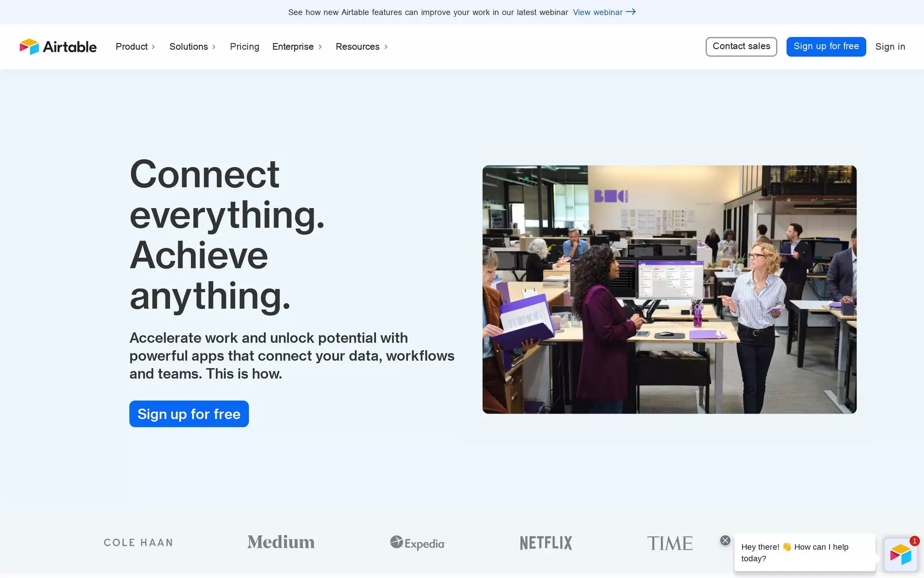This screenshot has width=924, height=578.
Task: Open the View webinar link
Action: tap(597, 12)
